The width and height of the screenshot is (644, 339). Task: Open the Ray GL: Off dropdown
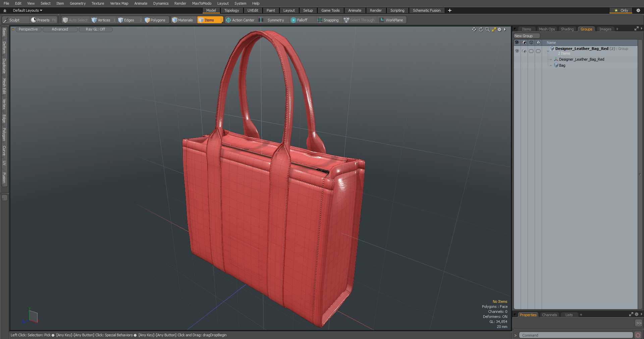click(95, 29)
